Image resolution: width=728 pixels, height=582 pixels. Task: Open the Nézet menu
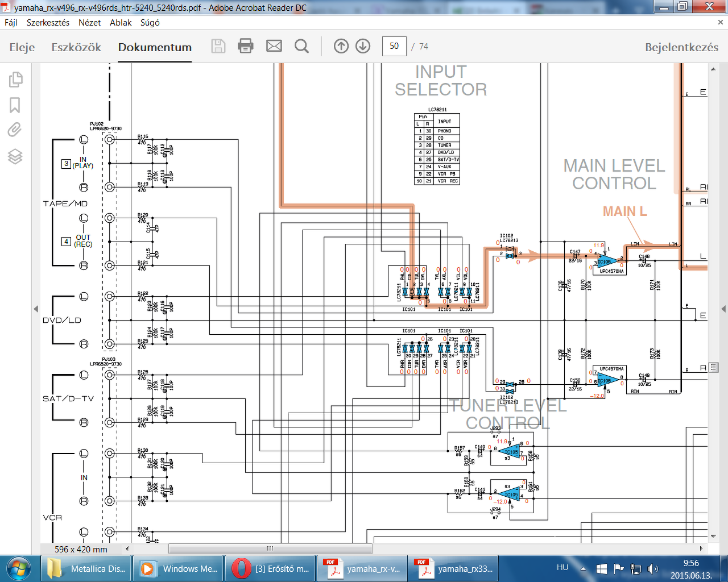click(89, 23)
